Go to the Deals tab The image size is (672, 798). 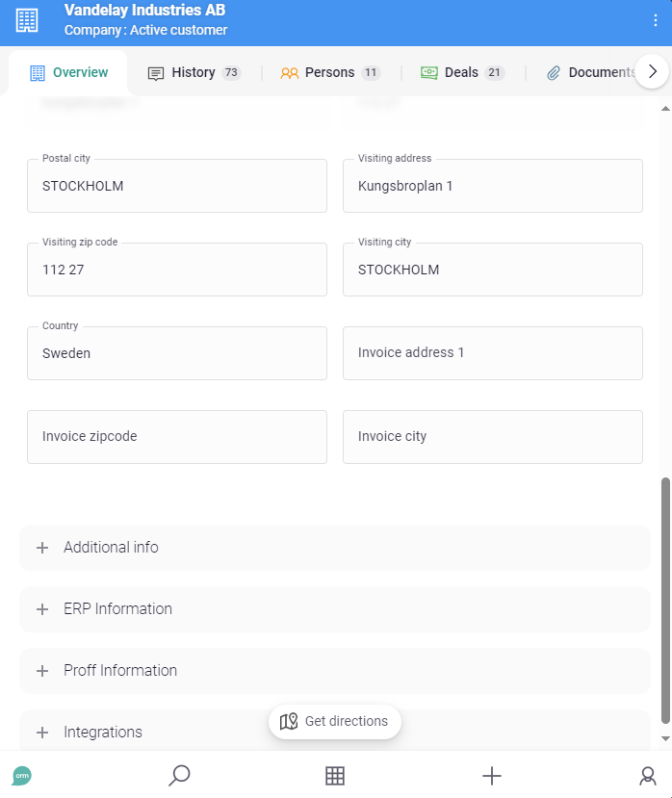(461, 72)
